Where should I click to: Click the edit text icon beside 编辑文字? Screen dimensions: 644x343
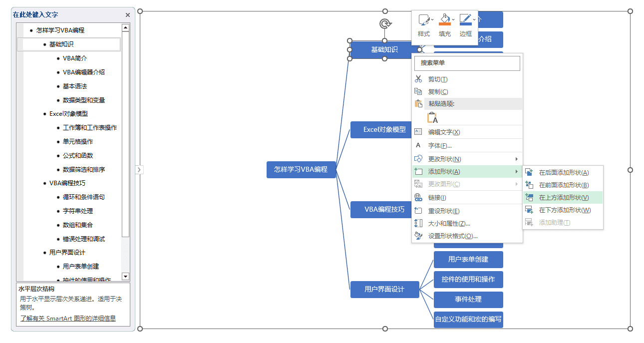point(418,132)
